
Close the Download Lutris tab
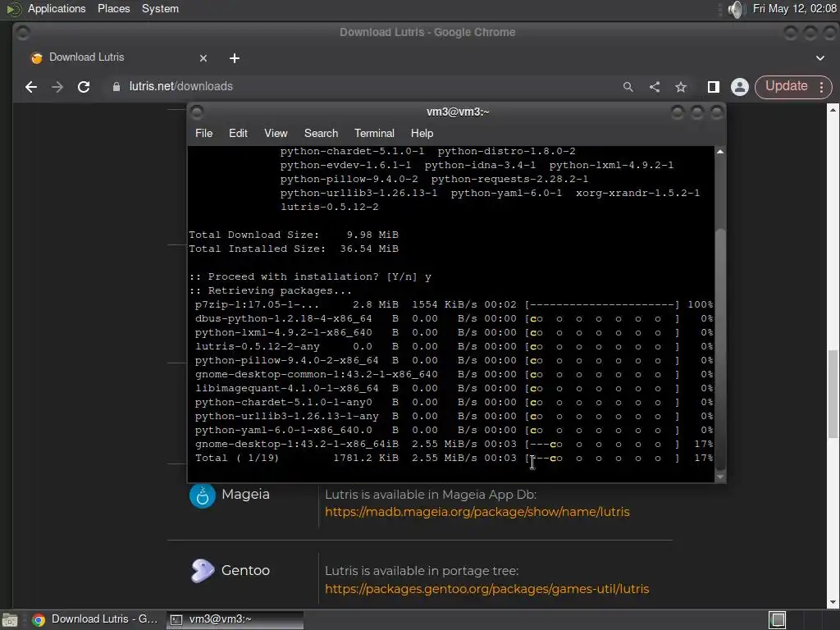[x=203, y=58]
